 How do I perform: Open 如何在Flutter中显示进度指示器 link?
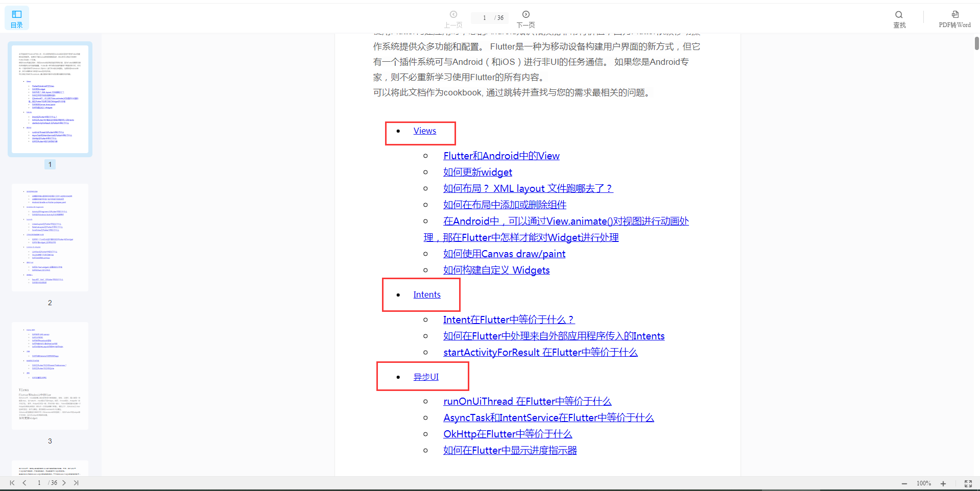coord(510,451)
